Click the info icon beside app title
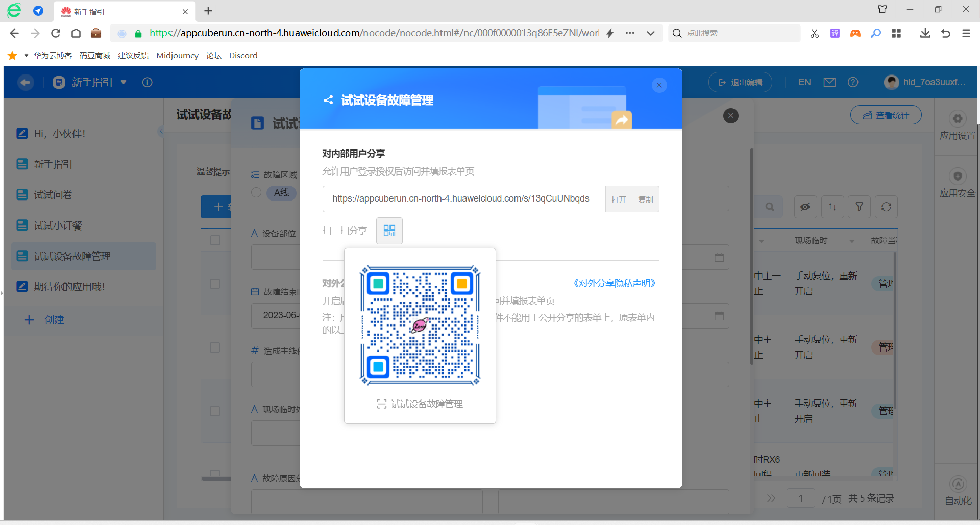This screenshot has width=980, height=525. 148,82
